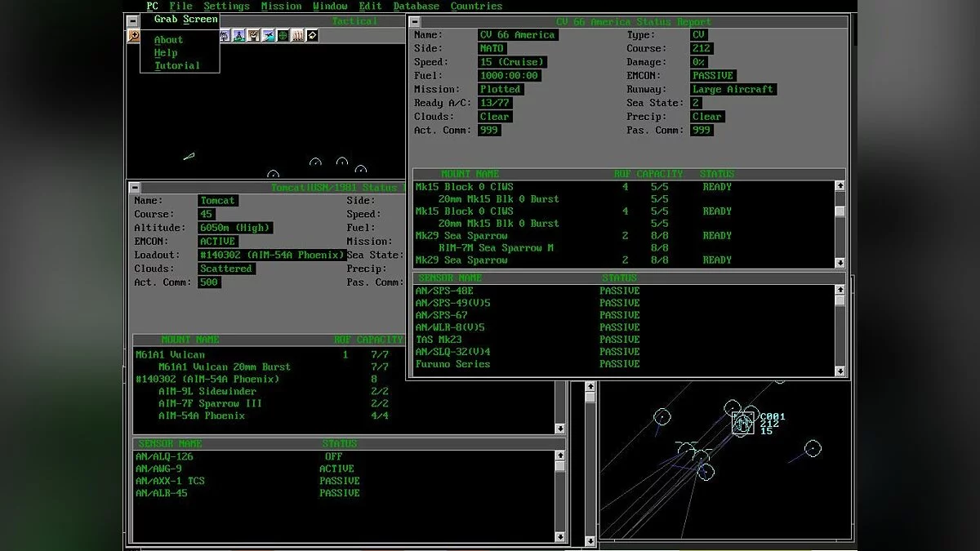Choose About in the PC menu
This screenshot has height=551, width=980.
click(x=168, y=39)
